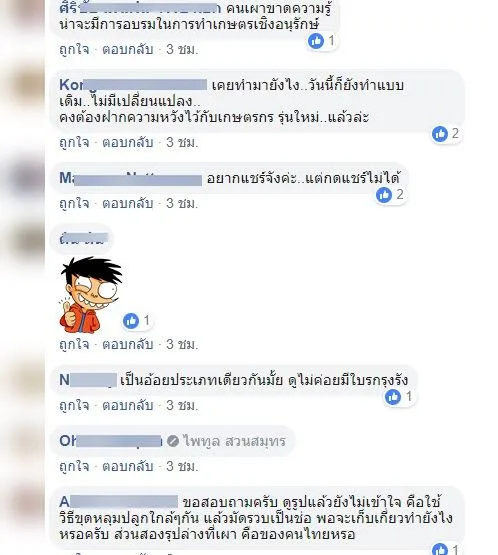Click ถูกใจ under the share comment
Image resolution: width=498 pixels, height=555 pixels.
(x=74, y=203)
